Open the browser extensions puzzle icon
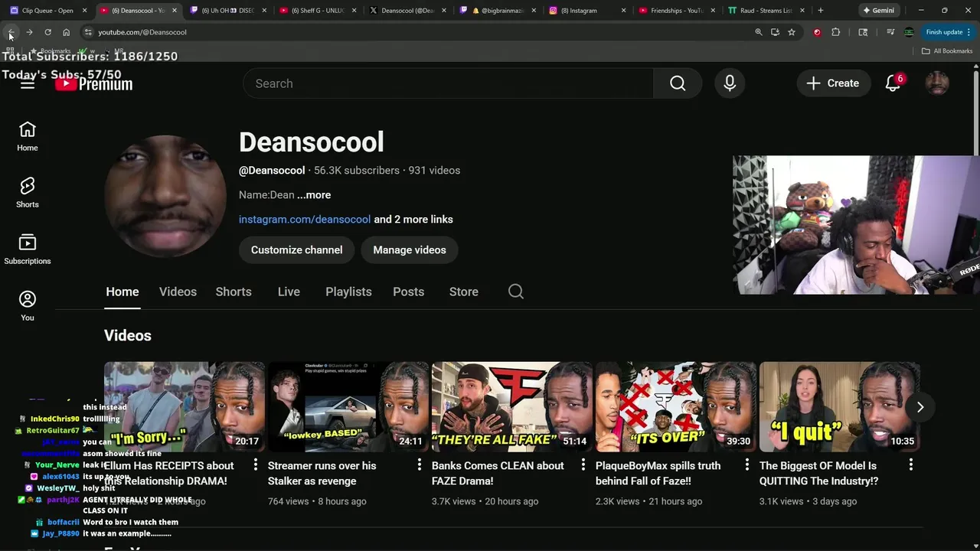The height and width of the screenshot is (551, 980). point(835,32)
